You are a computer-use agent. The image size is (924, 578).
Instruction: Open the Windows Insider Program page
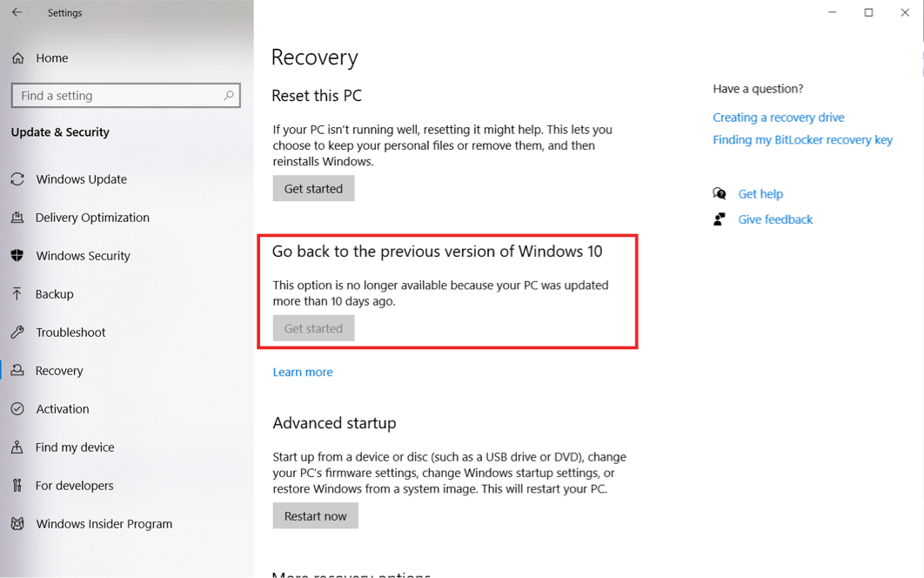[x=104, y=524]
